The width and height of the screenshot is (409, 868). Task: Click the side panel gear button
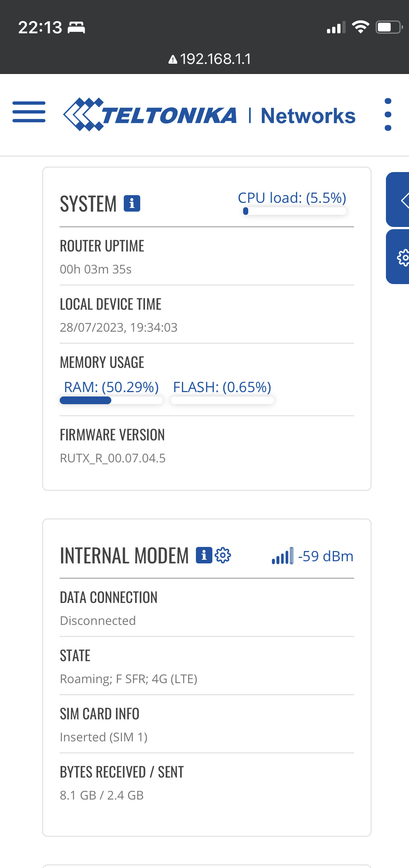tap(398, 257)
